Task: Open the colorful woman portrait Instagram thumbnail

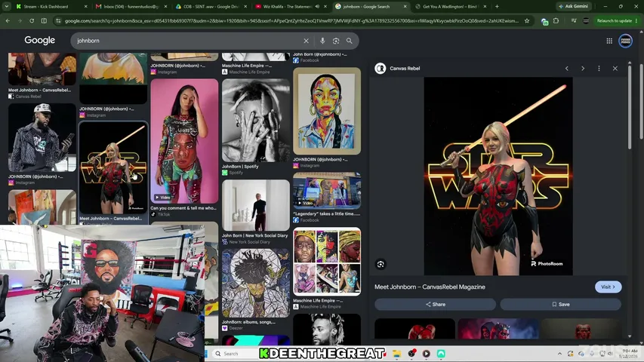Action: 327,111
